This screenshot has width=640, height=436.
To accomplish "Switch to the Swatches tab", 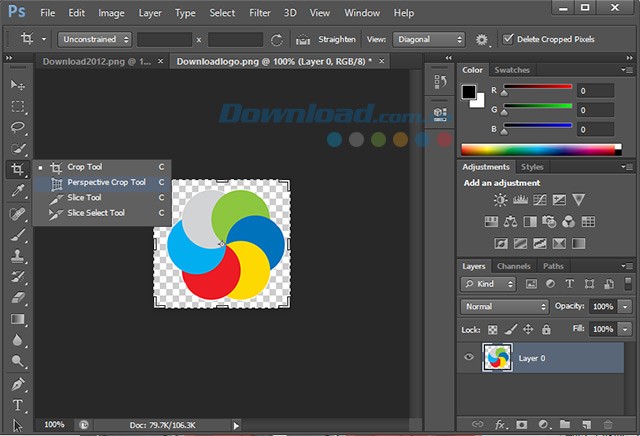I will (x=512, y=70).
